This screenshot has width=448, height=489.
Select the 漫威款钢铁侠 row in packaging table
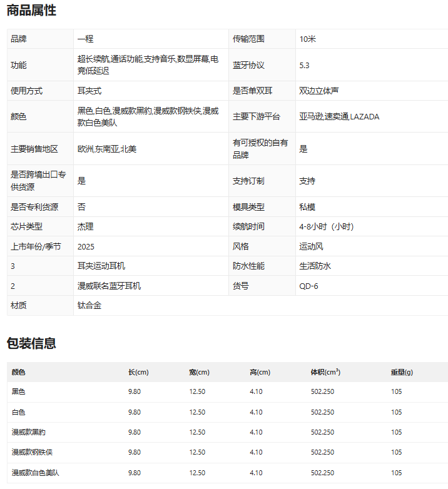33,452
